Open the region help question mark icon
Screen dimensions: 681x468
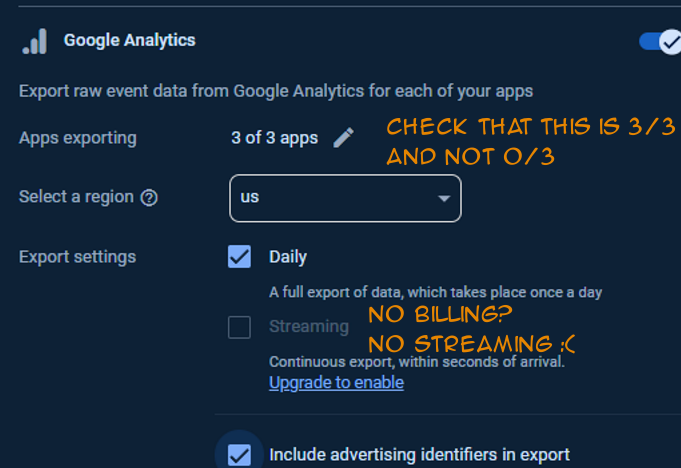point(149,198)
